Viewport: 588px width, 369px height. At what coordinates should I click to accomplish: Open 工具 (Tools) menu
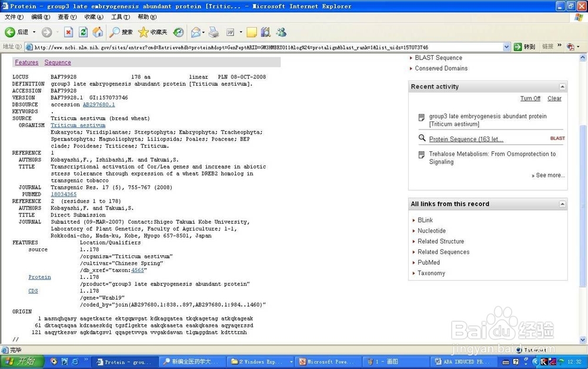121,17
